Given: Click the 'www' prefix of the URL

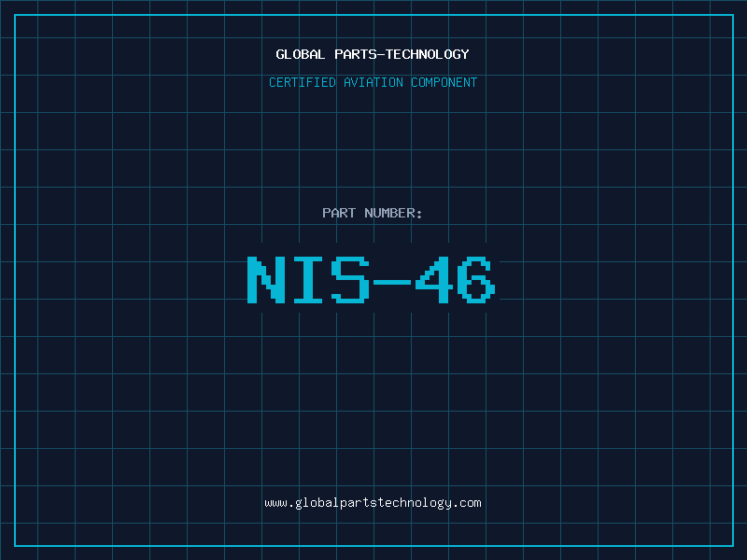Looking at the screenshot, I should pos(275,503).
